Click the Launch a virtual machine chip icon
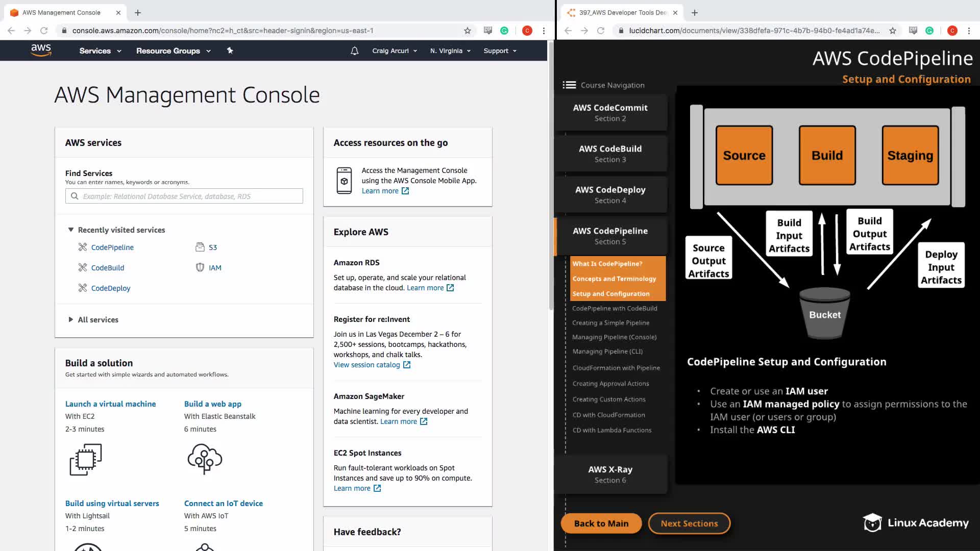 86,459
